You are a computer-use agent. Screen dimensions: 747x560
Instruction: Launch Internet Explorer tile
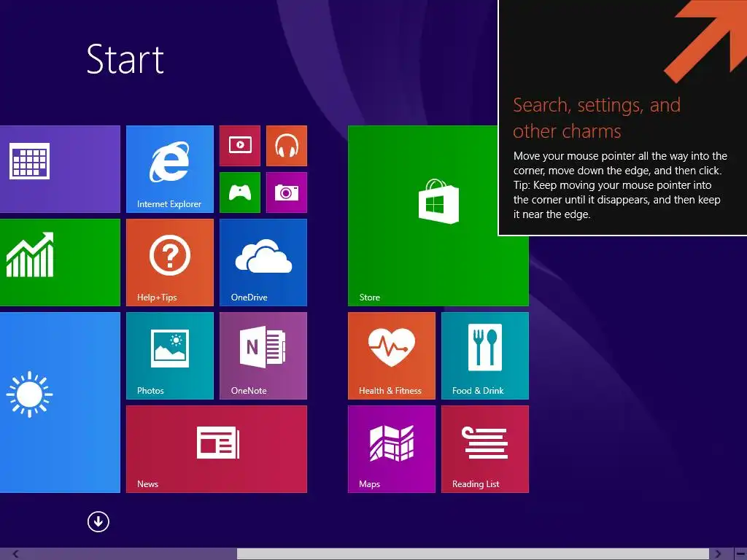[169, 169]
